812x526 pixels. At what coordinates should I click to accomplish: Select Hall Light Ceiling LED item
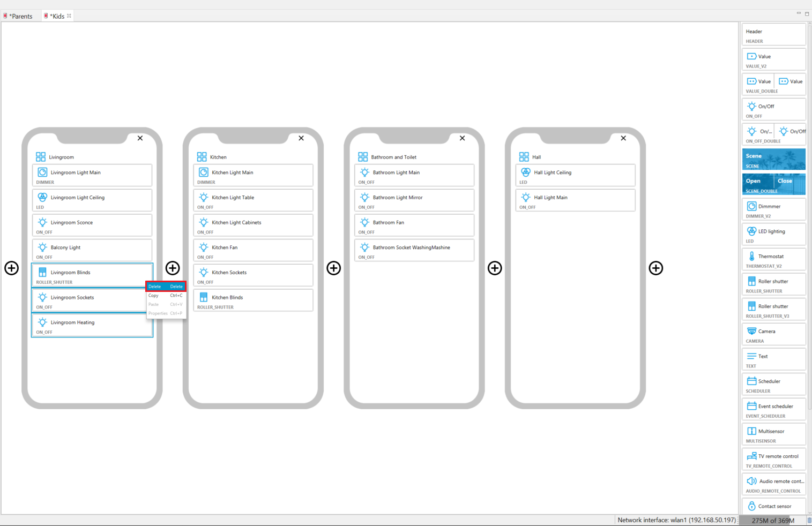click(x=575, y=175)
